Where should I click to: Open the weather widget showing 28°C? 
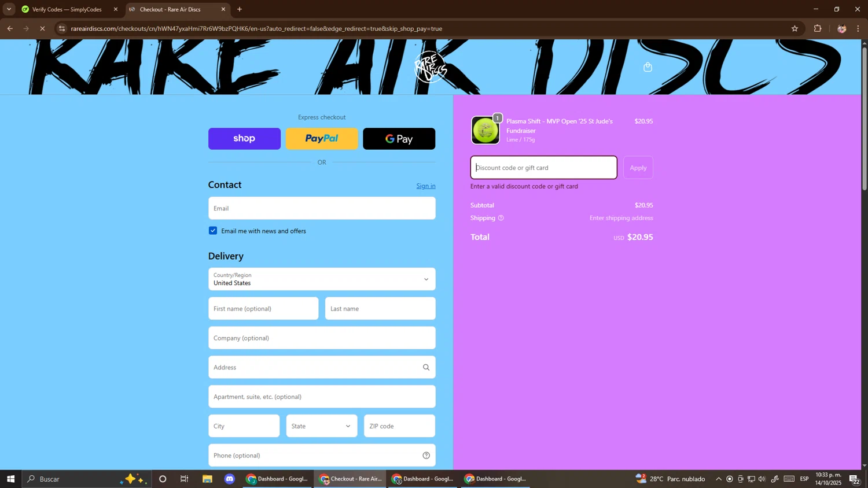(x=670, y=479)
